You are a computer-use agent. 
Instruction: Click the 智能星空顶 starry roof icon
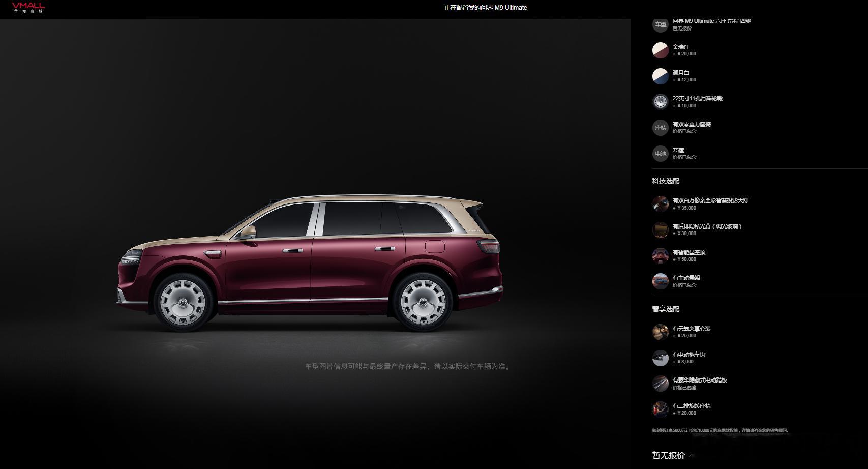pyautogui.click(x=661, y=256)
